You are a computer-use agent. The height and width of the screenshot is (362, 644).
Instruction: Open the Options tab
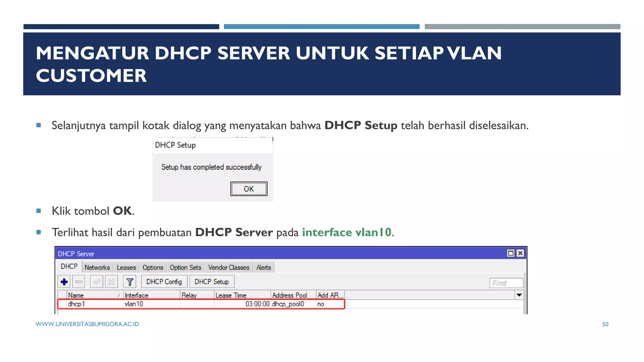pyautogui.click(x=153, y=267)
